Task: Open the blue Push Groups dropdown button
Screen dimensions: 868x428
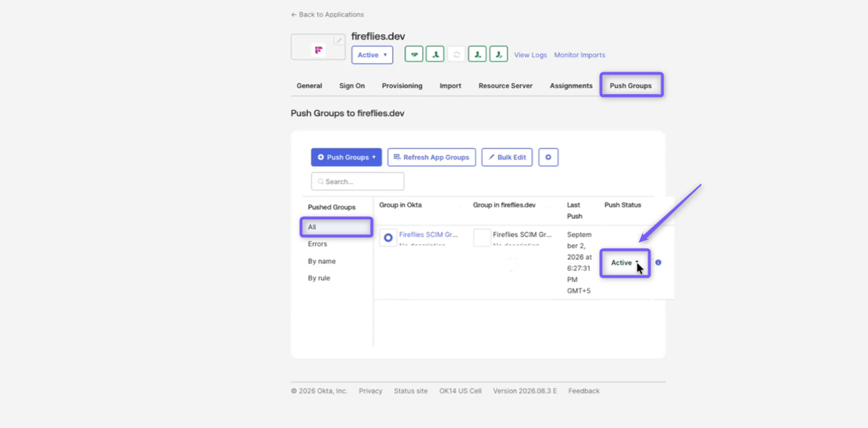Action: [x=346, y=157]
